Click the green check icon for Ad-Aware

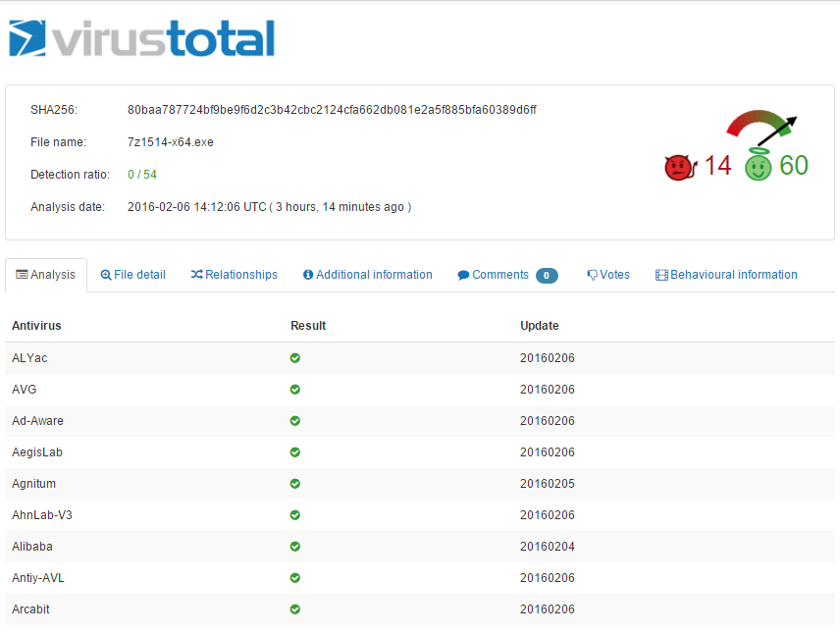[x=294, y=421]
